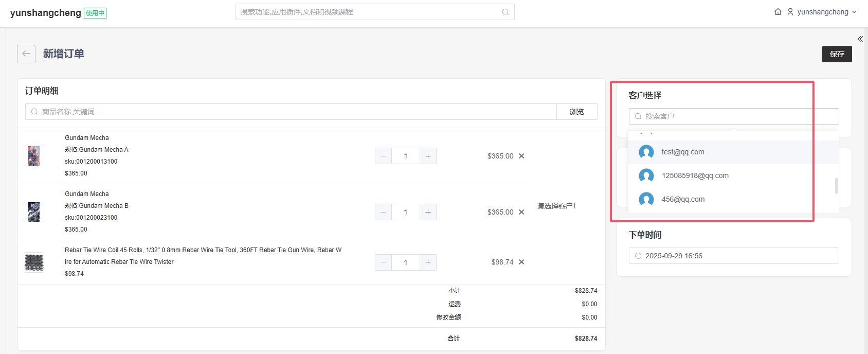Increase Rebar Tie Wire quantity
The width and height of the screenshot is (868, 354).
coord(428,262)
